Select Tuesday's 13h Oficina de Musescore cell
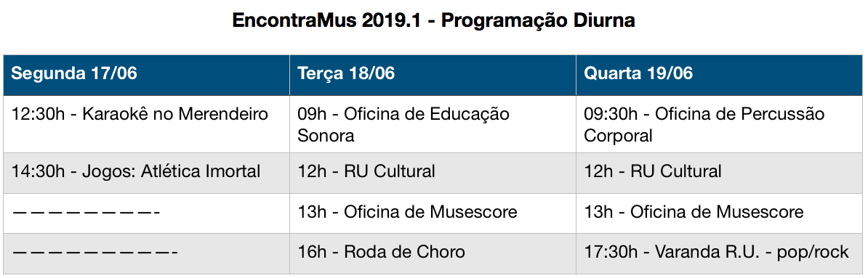The width and height of the screenshot is (868, 278). pyautogui.click(x=433, y=213)
